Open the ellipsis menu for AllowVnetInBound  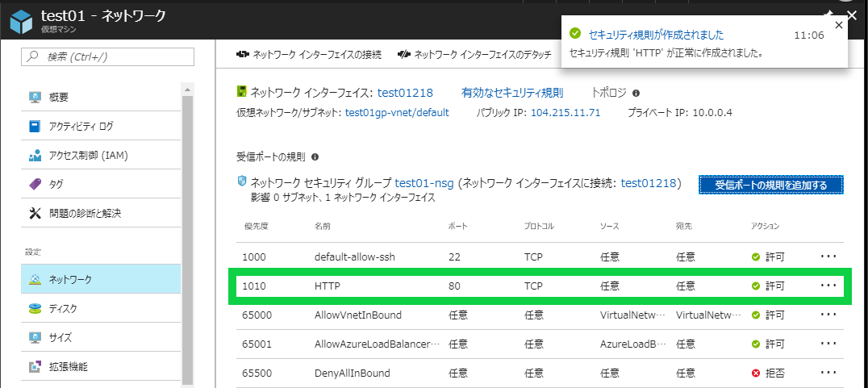pyautogui.click(x=828, y=315)
